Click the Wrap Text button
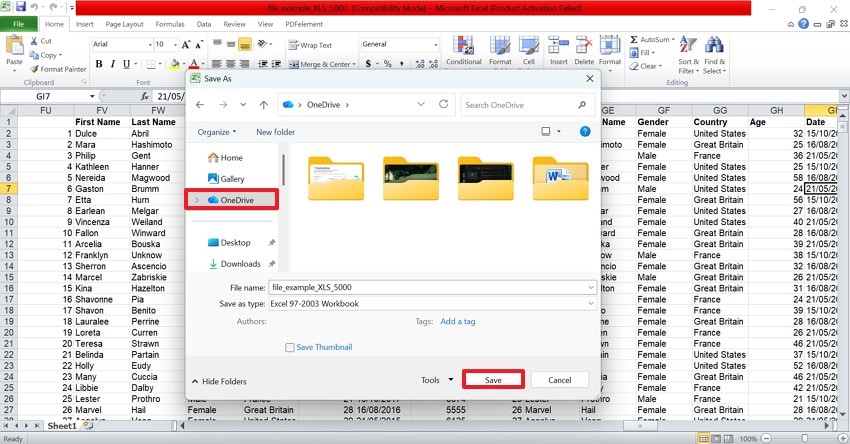 coord(310,46)
